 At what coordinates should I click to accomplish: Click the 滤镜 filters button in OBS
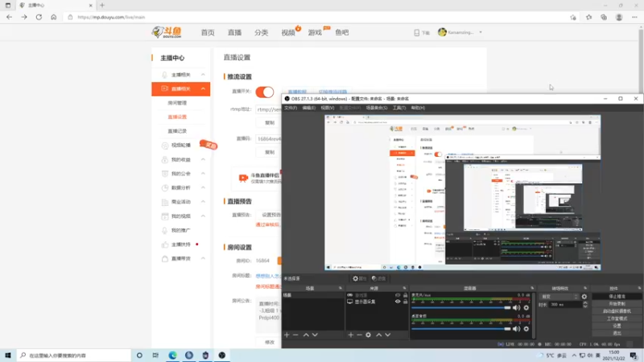[378, 278]
